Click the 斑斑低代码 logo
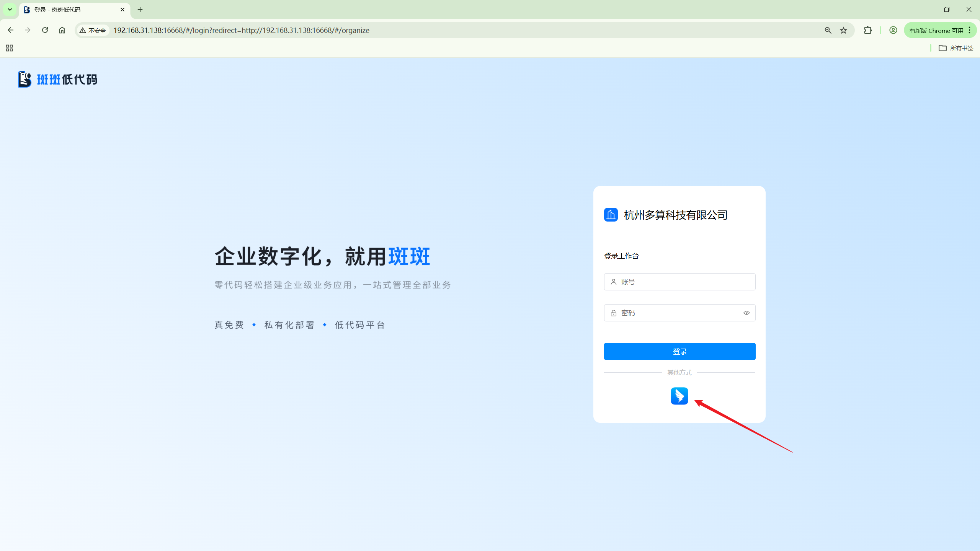The height and width of the screenshot is (551, 980). point(58,79)
